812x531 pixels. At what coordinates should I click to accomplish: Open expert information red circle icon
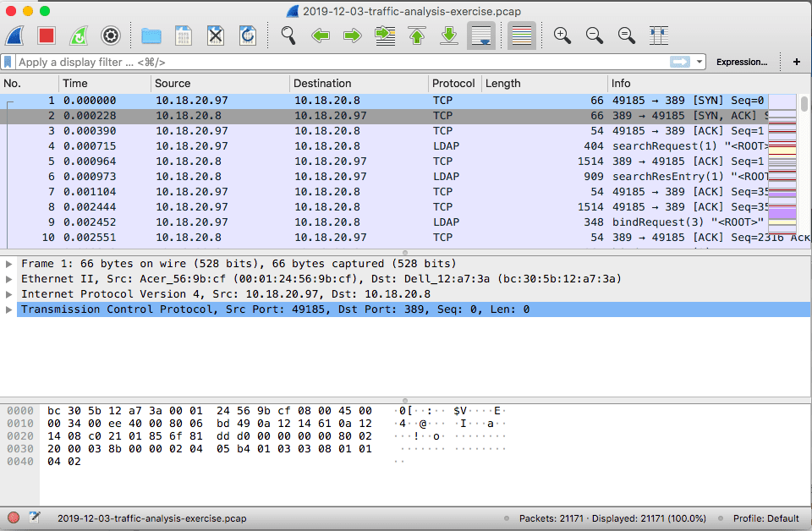14,517
